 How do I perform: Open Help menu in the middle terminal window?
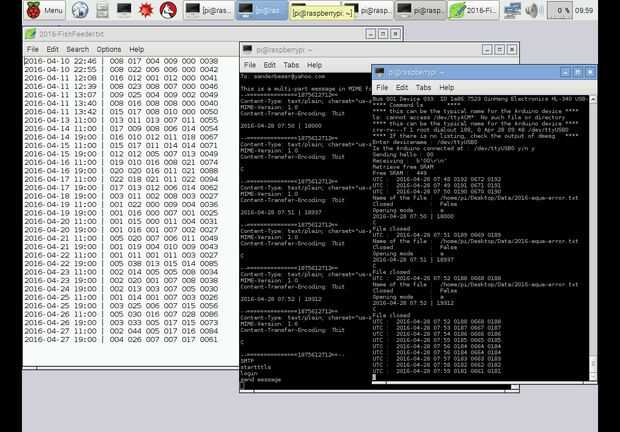coord(314,65)
